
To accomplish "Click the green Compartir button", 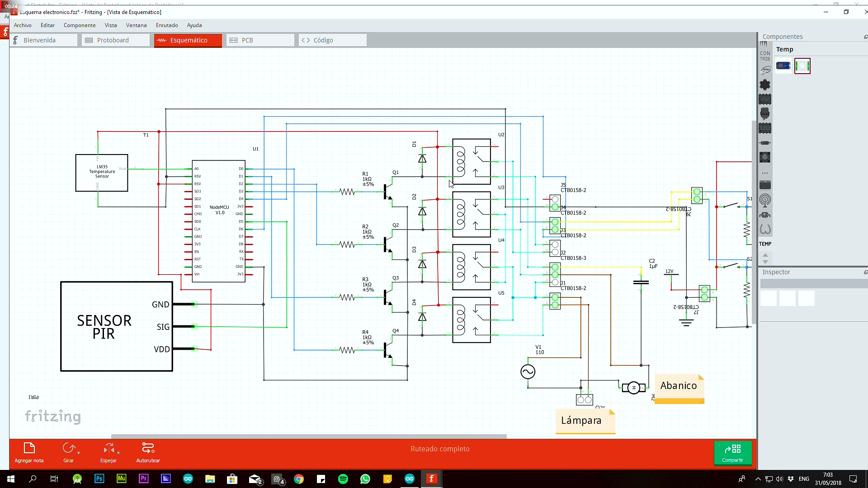I will coord(732,453).
